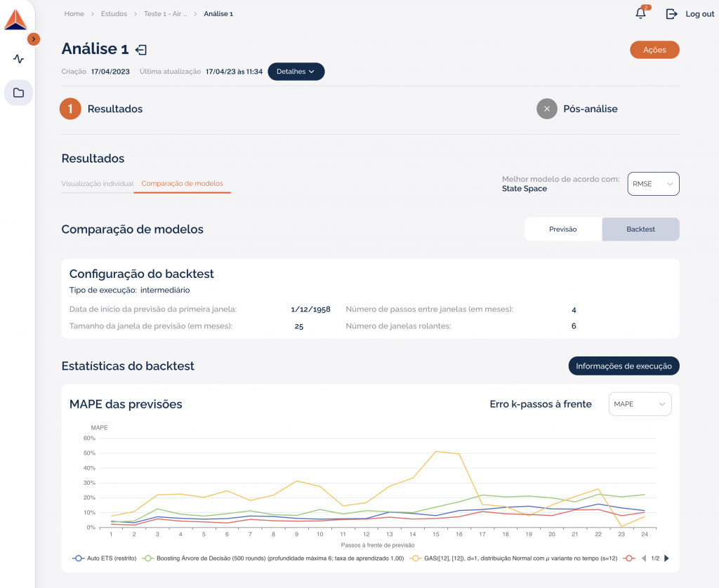Toggle Auto ETS (restrito) legend series

(x=105, y=559)
